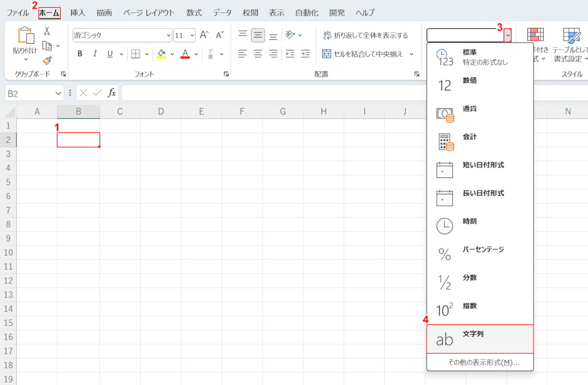The height and width of the screenshot is (385, 588).
Task: Select the format painter brush icon
Action: (47, 61)
